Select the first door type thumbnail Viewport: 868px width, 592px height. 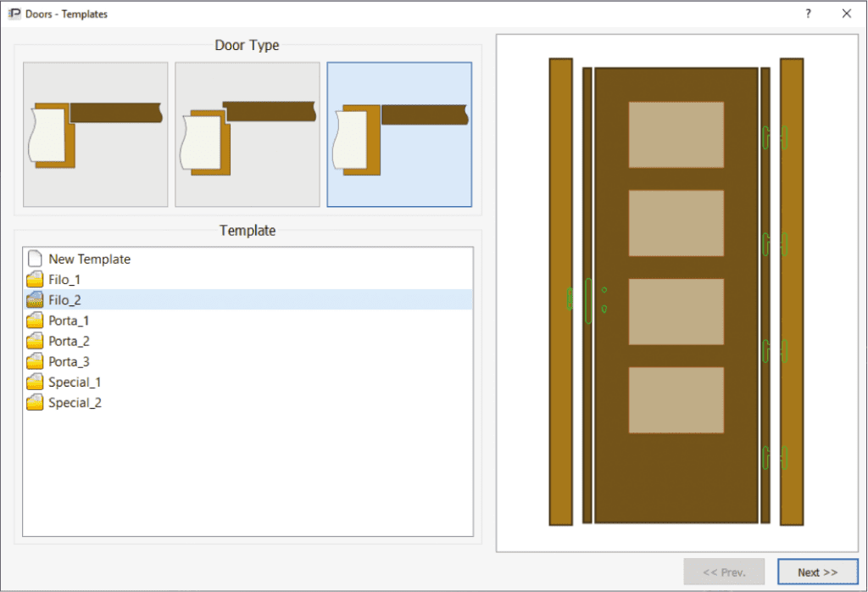95,135
